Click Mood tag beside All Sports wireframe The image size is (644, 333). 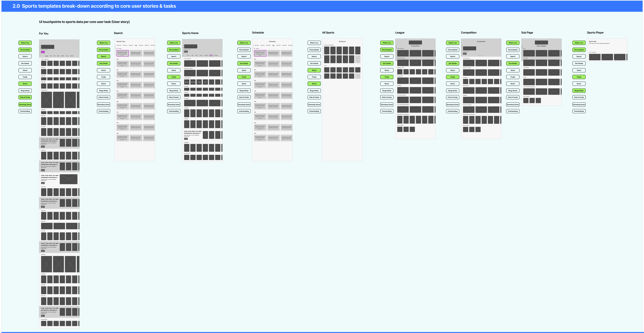[x=314, y=70]
